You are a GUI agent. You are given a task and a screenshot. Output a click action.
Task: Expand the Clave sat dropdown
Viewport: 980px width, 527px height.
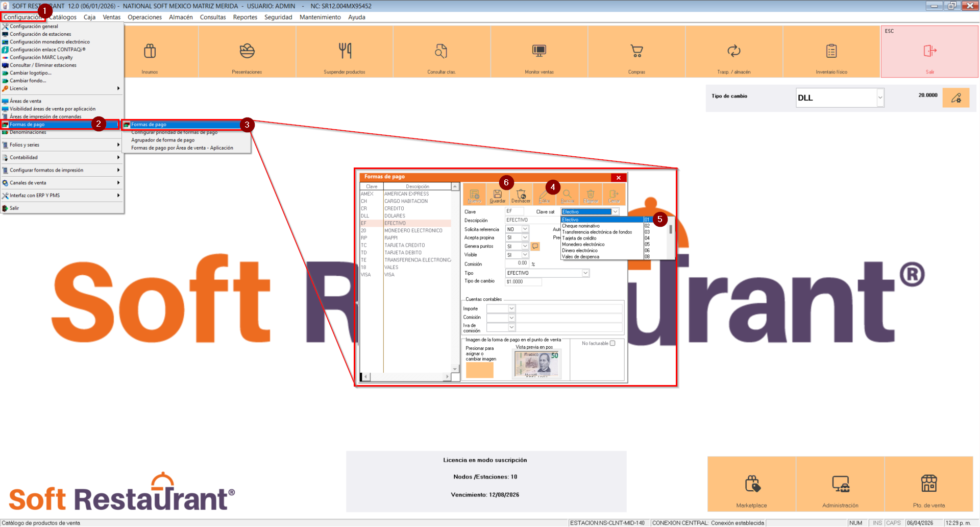point(616,211)
